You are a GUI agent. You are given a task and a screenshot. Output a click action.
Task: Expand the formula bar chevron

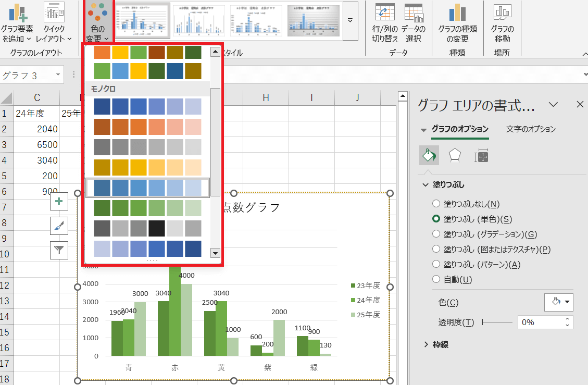[585, 74]
